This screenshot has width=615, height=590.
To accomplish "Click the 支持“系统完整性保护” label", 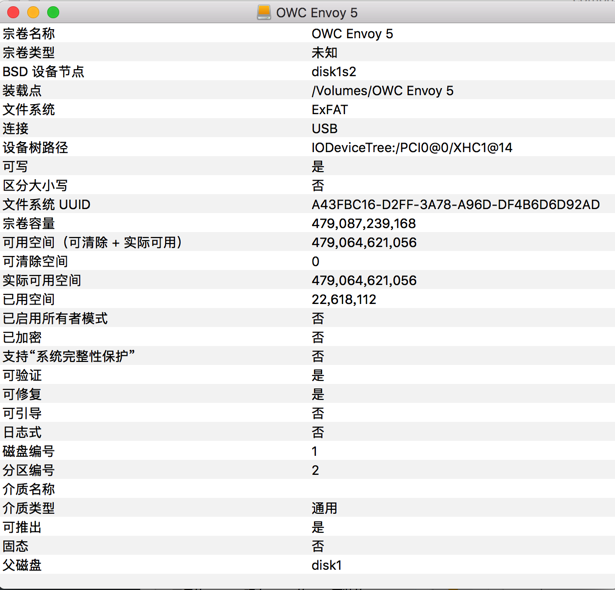I will (69, 356).
